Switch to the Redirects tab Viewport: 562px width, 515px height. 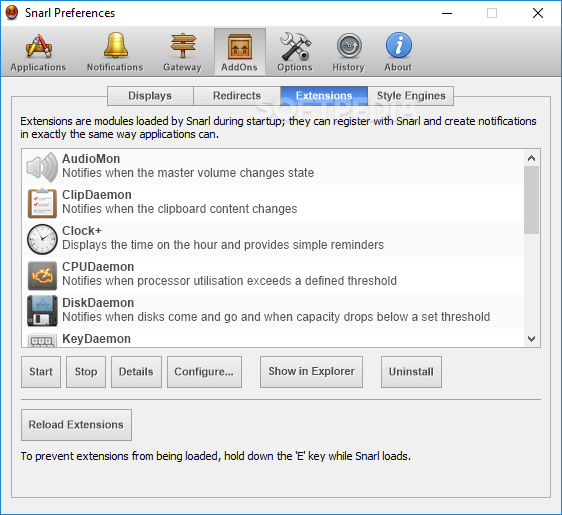[x=237, y=96]
